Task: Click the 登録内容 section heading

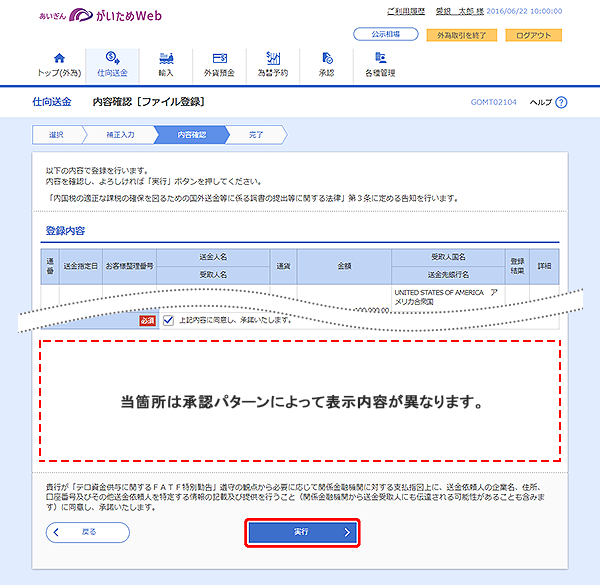Action: (65, 230)
